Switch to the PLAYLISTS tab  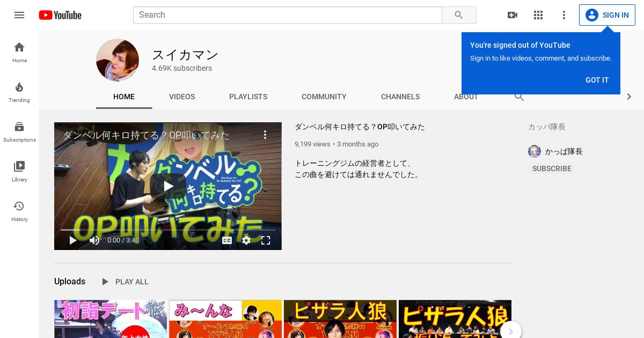pos(248,97)
